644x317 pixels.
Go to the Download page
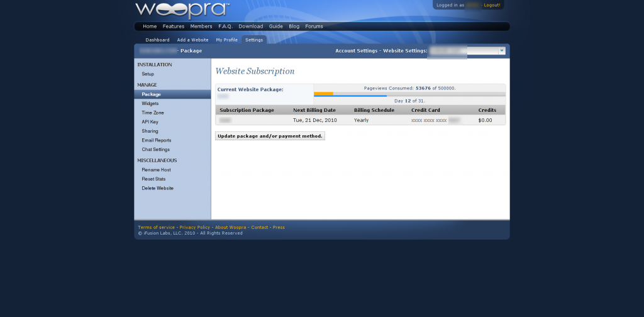[250, 26]
